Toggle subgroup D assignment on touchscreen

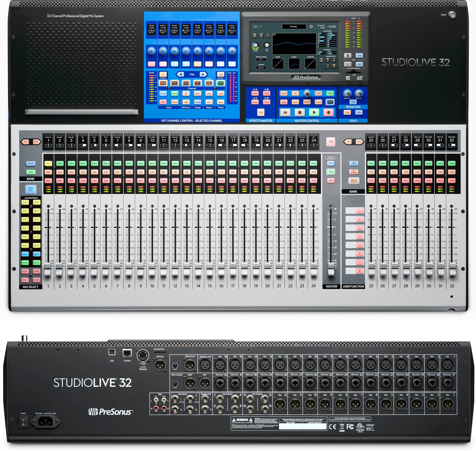coord(334,67)
